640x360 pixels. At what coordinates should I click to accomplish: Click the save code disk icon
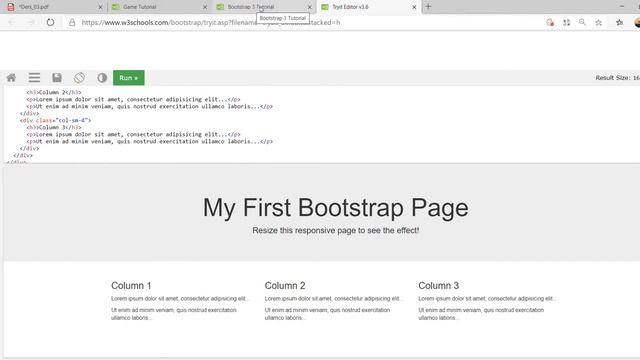point(57,78)
